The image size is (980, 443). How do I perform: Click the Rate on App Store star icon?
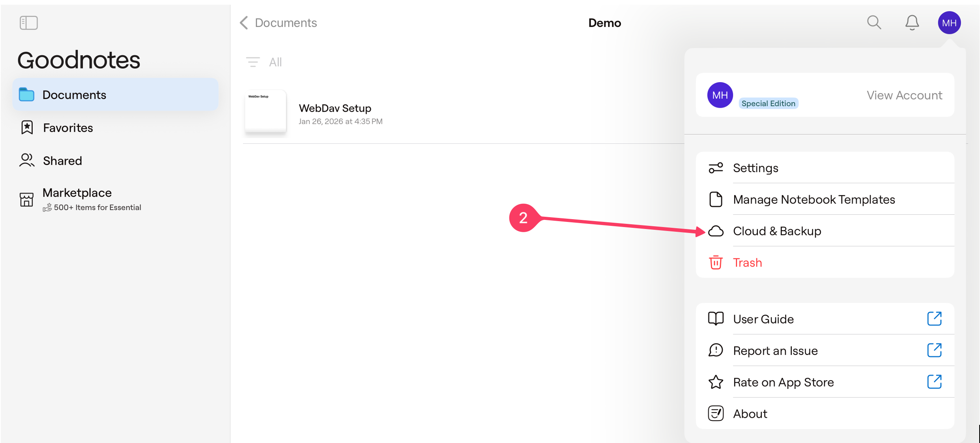pyautogui.click(x=716, y=382)
